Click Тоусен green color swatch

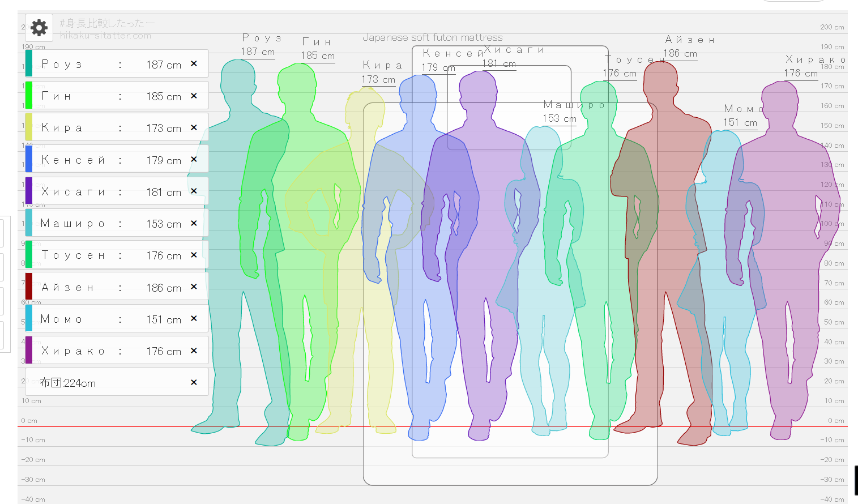[x=29, y=254]
